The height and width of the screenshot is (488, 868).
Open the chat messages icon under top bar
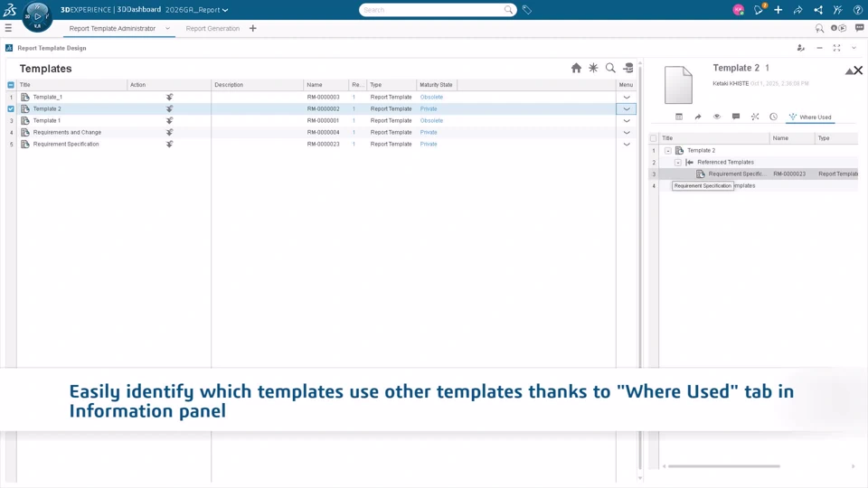pyautogui.click(x=859, y=28)
